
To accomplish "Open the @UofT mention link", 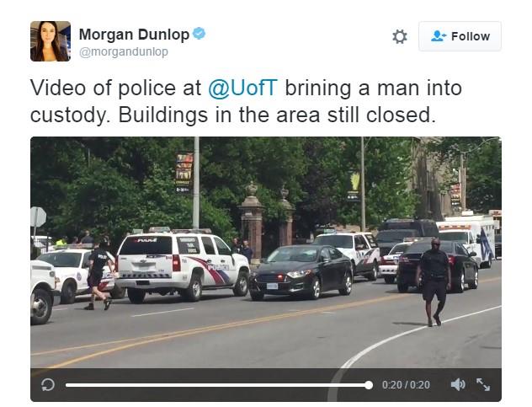I will click(243, 88).
